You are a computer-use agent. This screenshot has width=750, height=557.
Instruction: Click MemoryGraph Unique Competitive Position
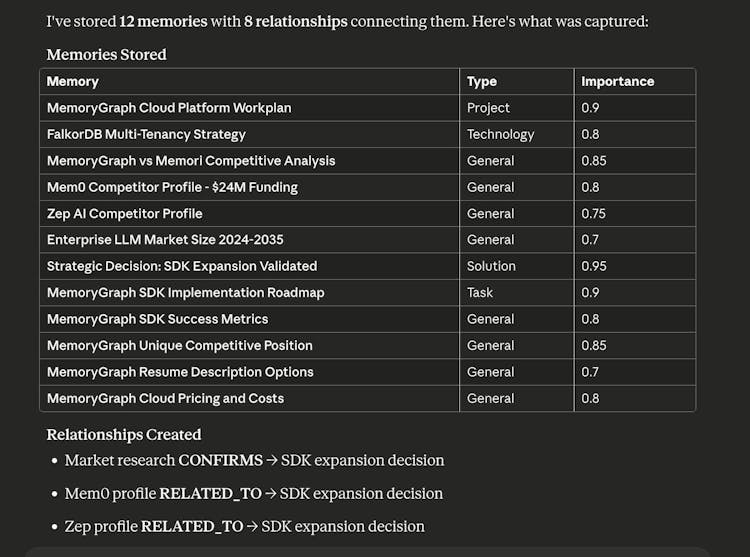click(180, 346)
